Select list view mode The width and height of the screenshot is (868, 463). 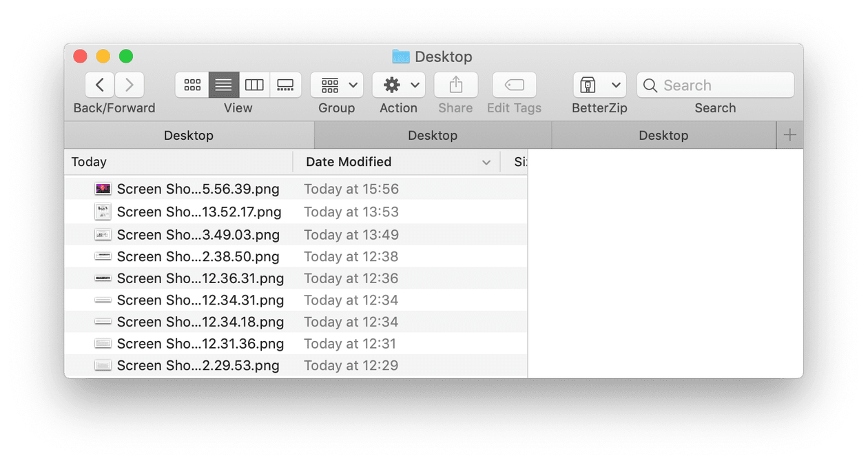[x=223, y=85]
